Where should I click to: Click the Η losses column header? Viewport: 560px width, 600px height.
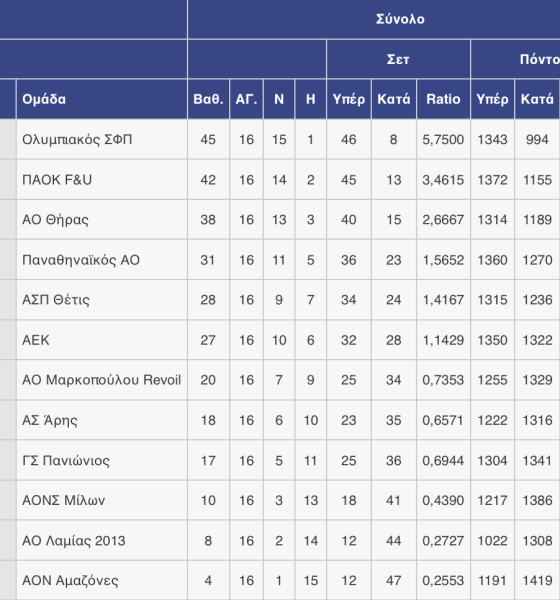pyautogui.click(x=310, y=99)
